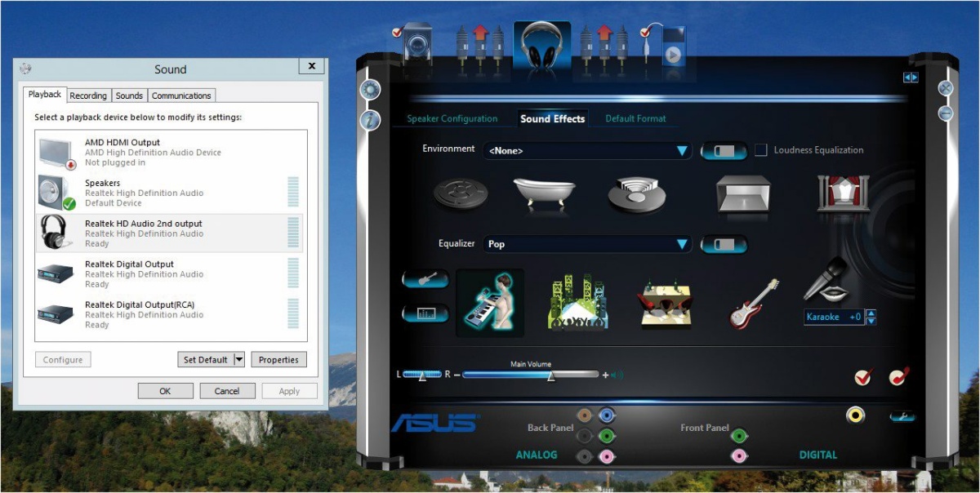The width and height of the screenshot is (980, 493).
Task: Click the yellow digital output jack
Action: 855,415
